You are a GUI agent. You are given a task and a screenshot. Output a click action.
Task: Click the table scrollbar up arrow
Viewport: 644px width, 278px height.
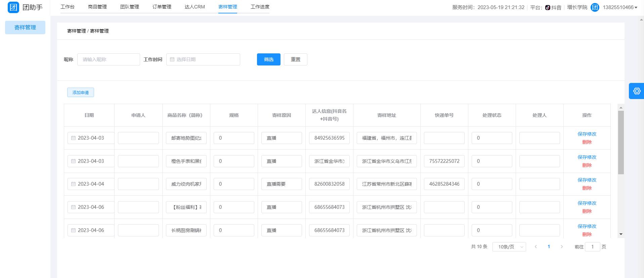(621, 107)
